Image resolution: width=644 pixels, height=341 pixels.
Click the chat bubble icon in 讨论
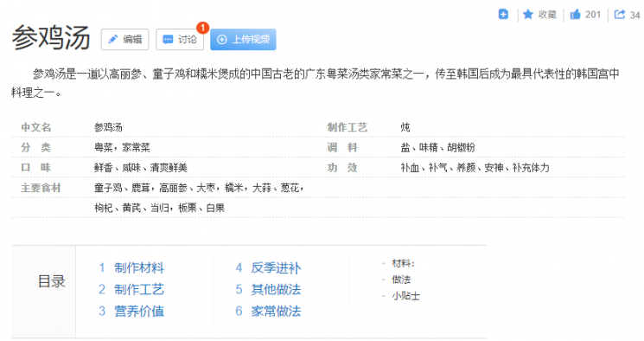pos(168,40)
